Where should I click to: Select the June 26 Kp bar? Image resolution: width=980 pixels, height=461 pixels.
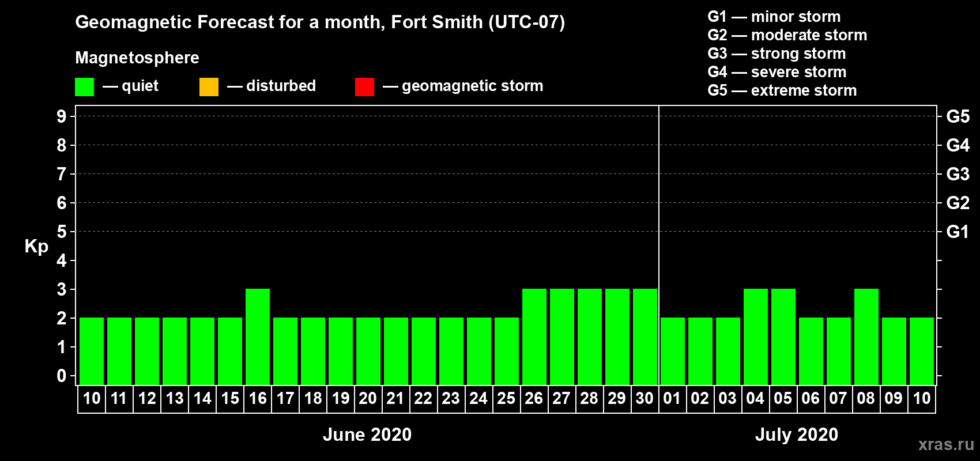click(534, 337)
